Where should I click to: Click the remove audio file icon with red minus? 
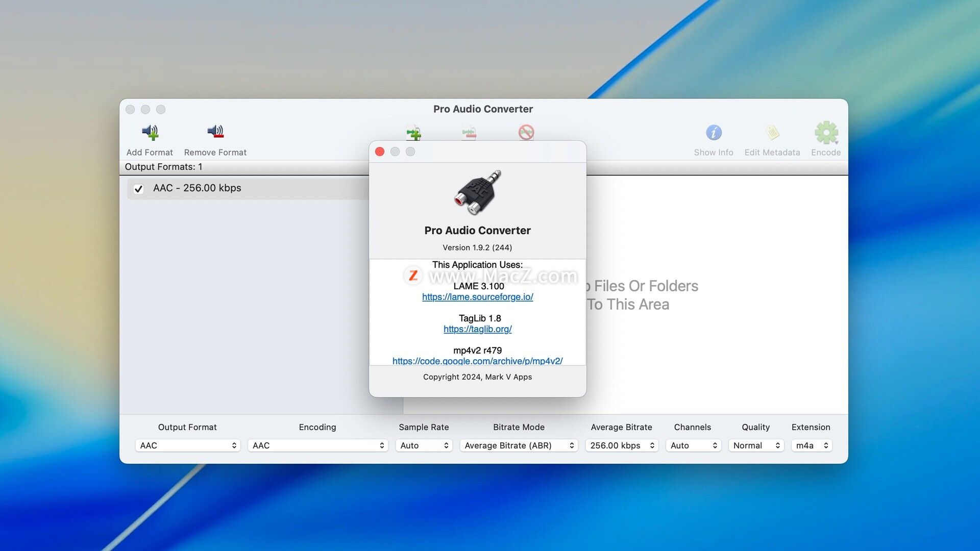(469, 133)
